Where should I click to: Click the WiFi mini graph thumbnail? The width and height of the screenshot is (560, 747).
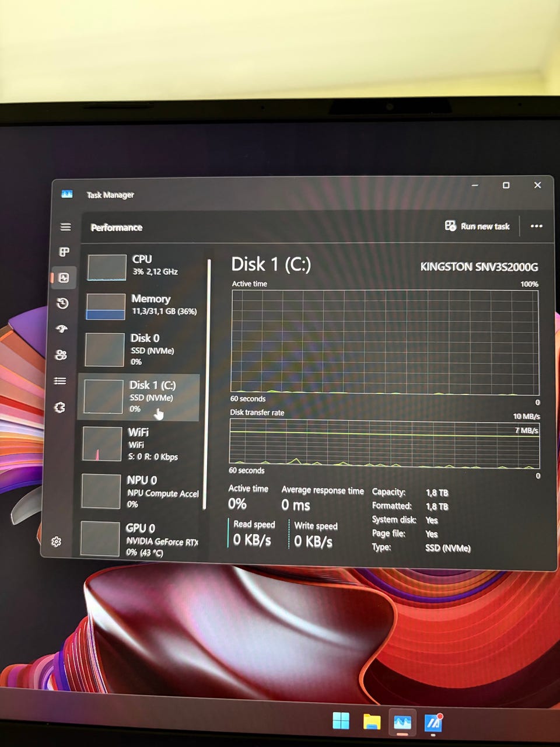tap(102, 444)
